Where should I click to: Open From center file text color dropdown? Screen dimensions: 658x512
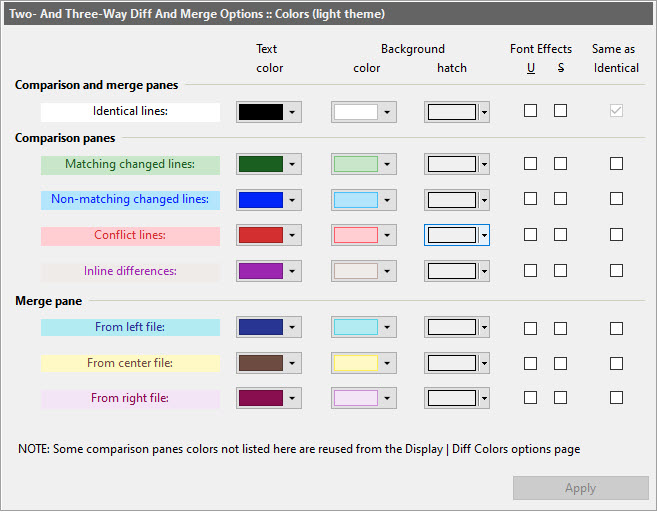(292, 363)
